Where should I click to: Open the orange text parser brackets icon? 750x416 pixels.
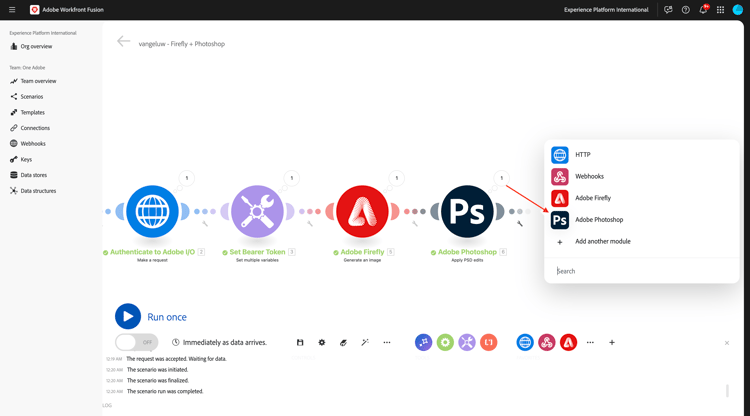coord(488,342)
